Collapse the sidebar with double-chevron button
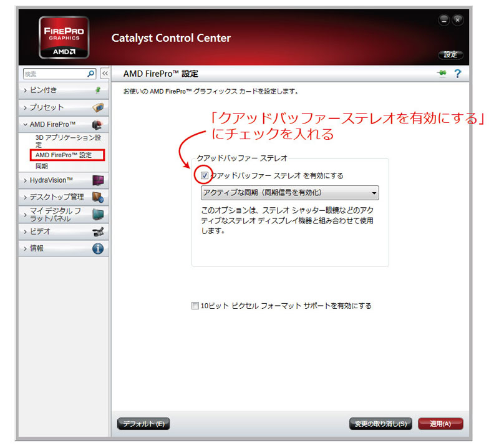 (x=105, y=74)
